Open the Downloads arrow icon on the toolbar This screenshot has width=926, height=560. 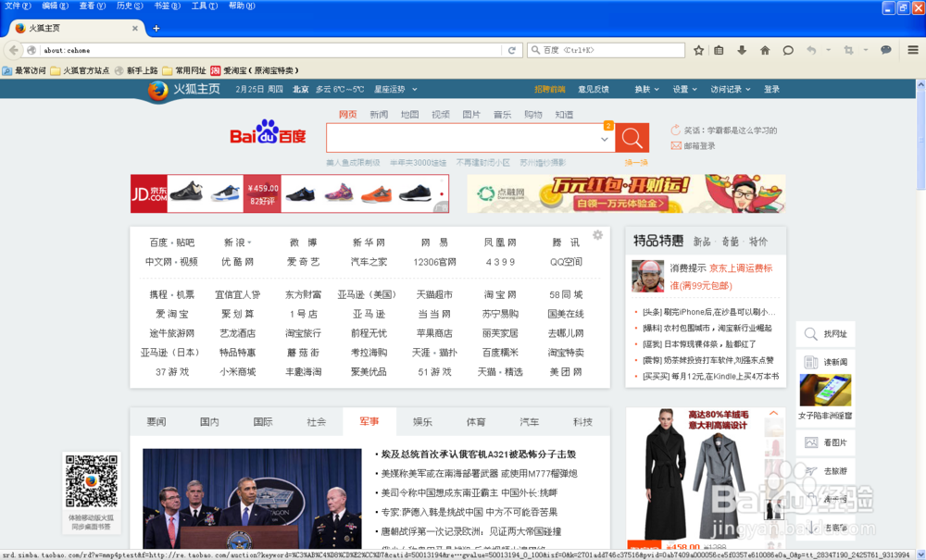[x=742, y=51]
